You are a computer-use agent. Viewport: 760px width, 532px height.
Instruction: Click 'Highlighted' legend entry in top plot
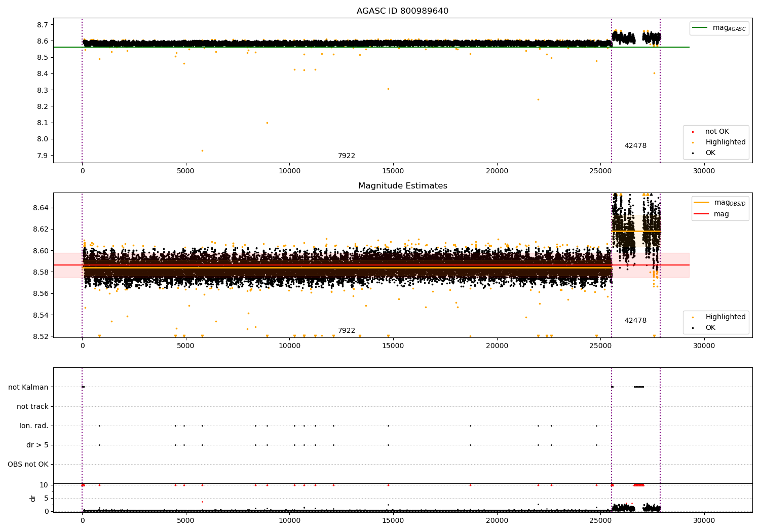coord(725,142)
